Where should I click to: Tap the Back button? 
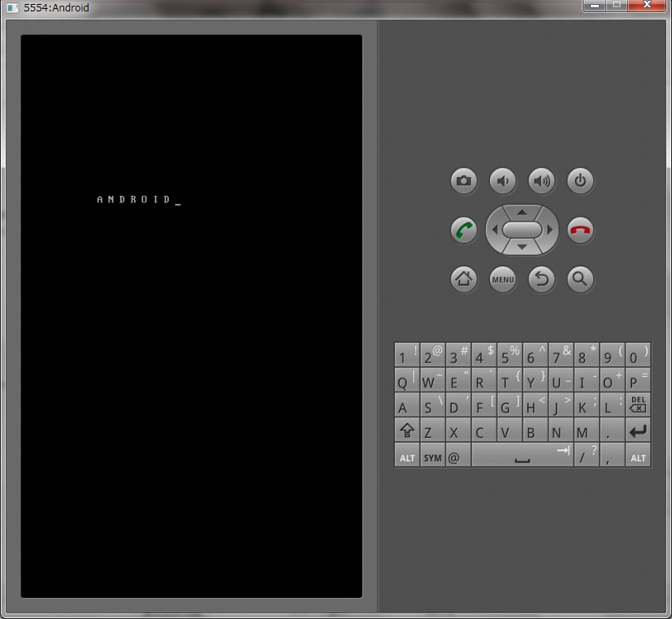click(542, 279)
